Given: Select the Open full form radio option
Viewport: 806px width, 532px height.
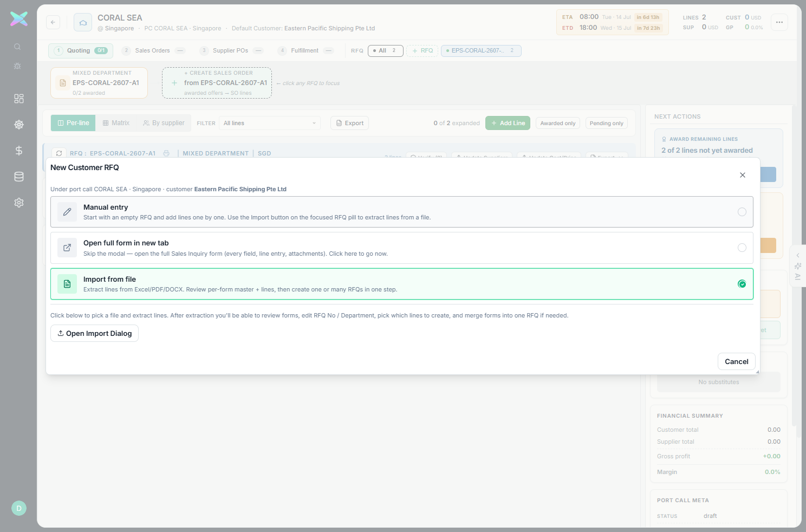Looking at the screenshot, I should tap(742, 248).
